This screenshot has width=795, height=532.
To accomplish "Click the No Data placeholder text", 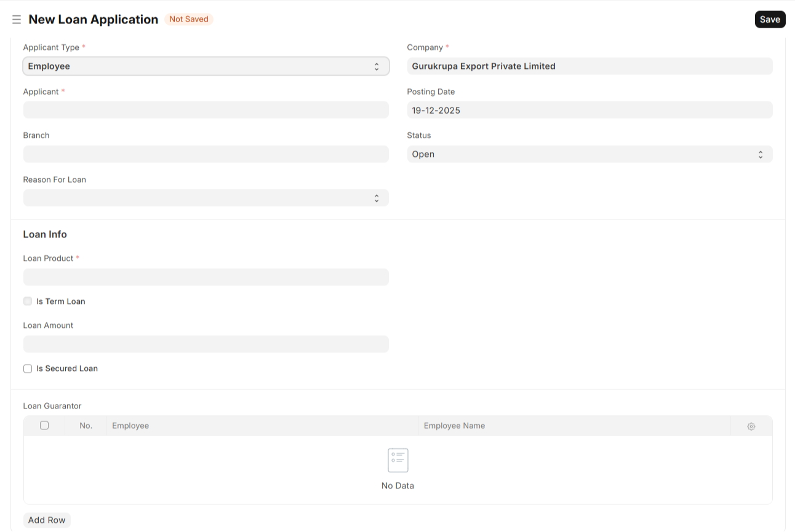I will pyautogui.click(x=397, y=486).
